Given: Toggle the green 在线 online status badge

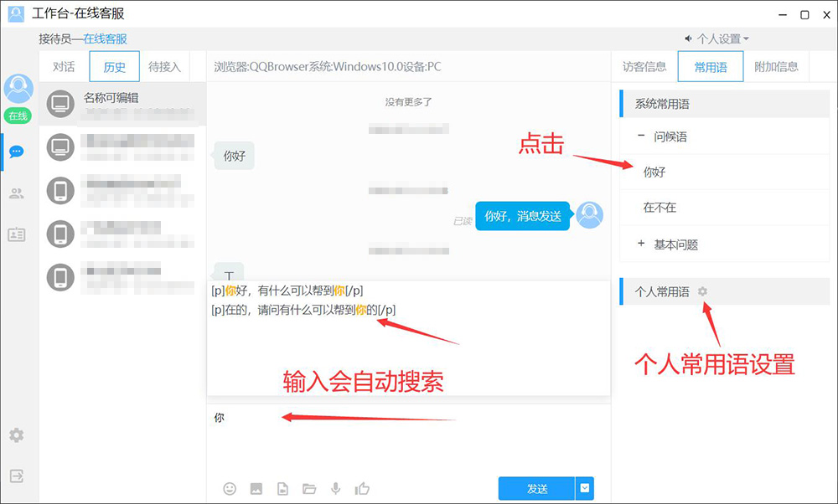Looking at the screenshot, I should point(18,116).
